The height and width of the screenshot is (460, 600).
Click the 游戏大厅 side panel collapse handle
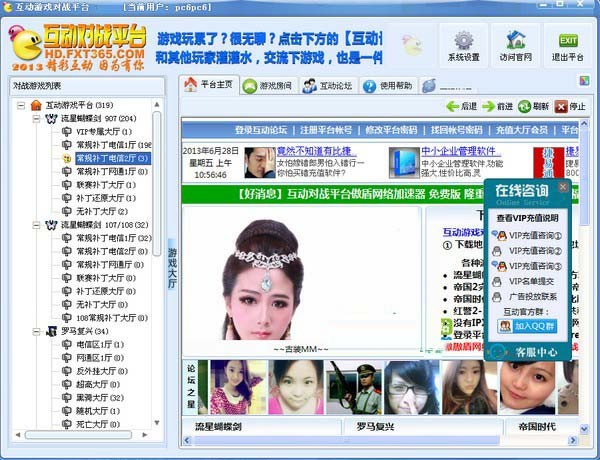(x=172, y=267)
